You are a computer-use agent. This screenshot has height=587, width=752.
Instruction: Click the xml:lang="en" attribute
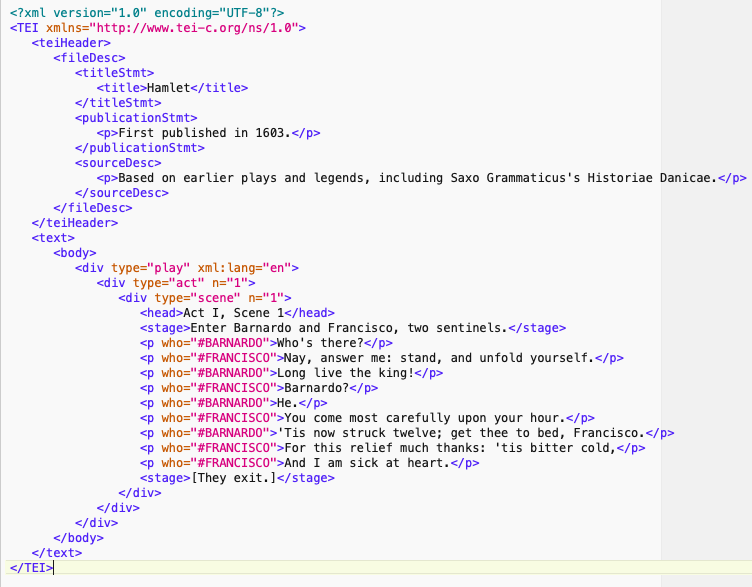245,268
